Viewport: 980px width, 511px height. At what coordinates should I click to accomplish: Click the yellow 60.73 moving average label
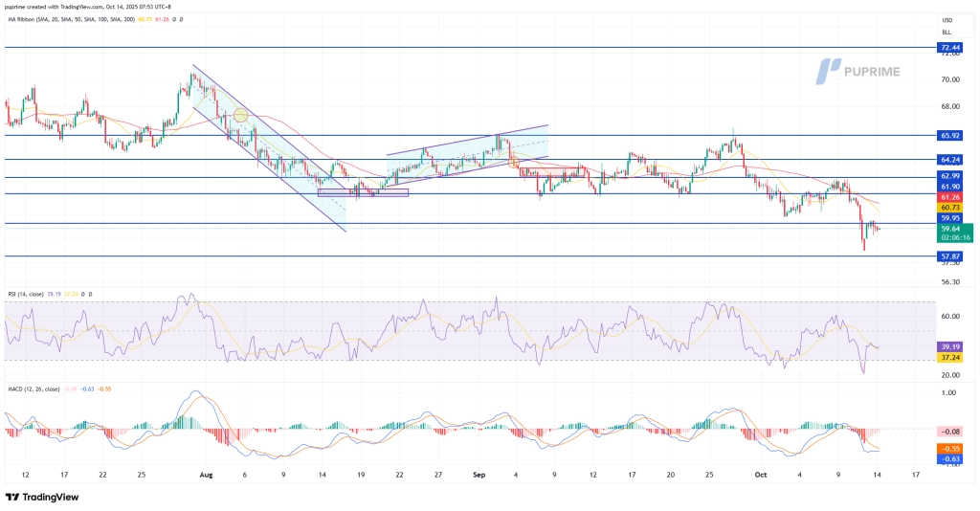point(950,207)
